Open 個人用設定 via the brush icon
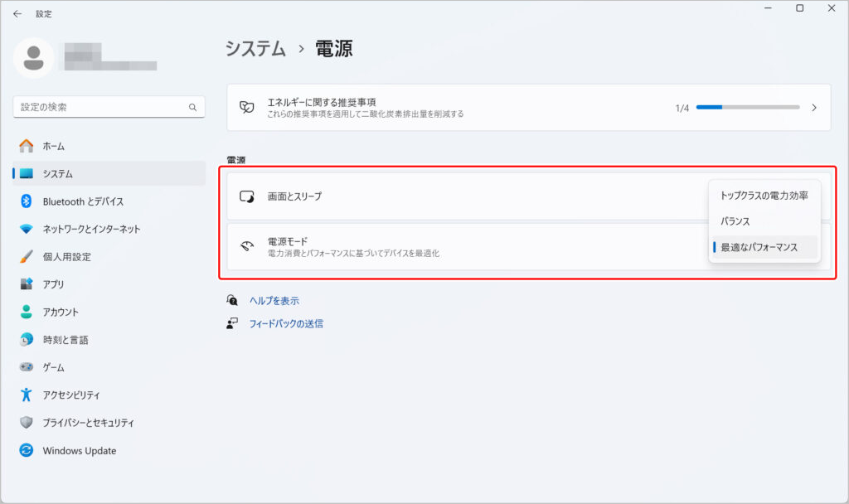The height and width of the screenshot is (504, 849). pyautogui.click(x=27, y=256)
